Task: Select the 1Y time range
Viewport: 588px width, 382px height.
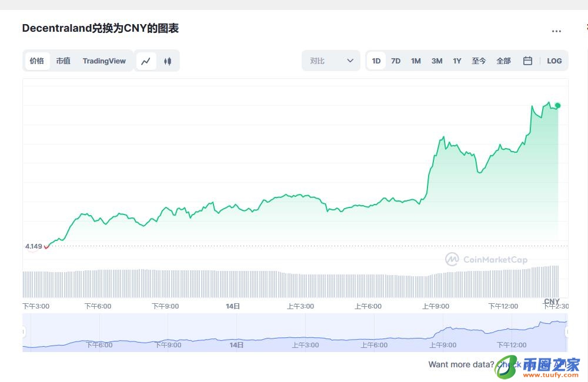Action: pos(457,61)
